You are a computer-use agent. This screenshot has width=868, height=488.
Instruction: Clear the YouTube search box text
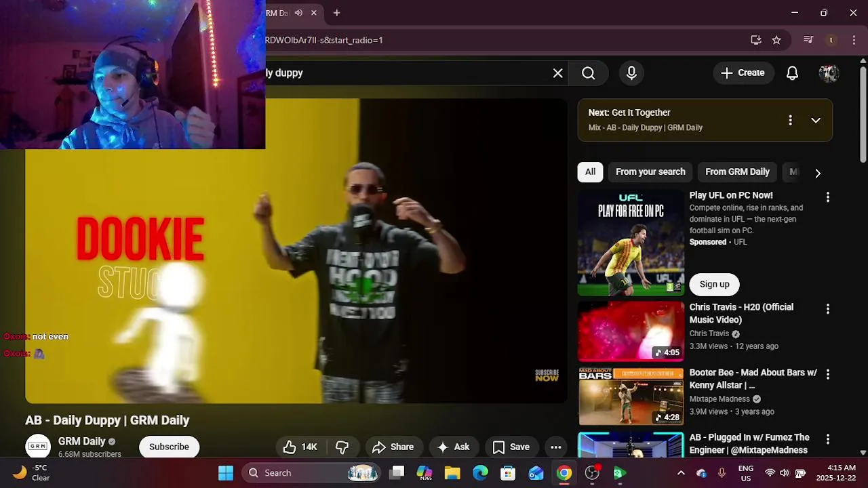pos(557,73)
